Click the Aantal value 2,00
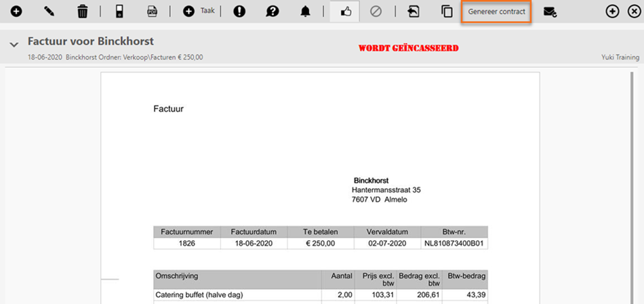Image resolution: width=644 pixels, height=304 pixels. (344, 295)
